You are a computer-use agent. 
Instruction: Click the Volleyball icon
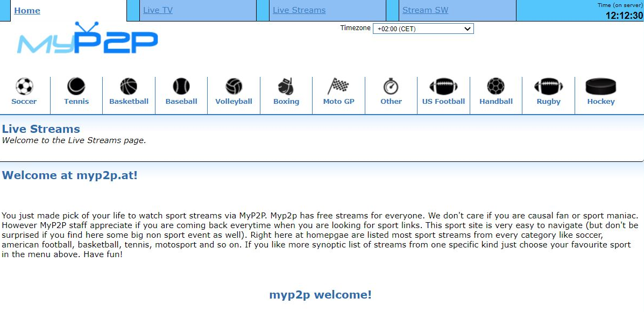233,86
